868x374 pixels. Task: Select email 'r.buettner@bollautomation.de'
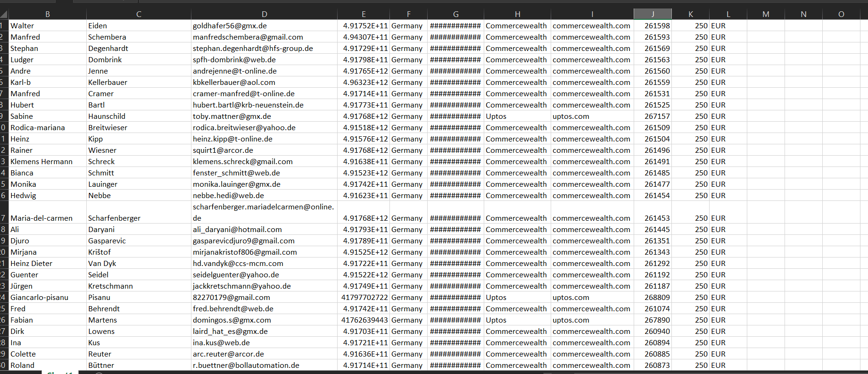tap(264, 365)
